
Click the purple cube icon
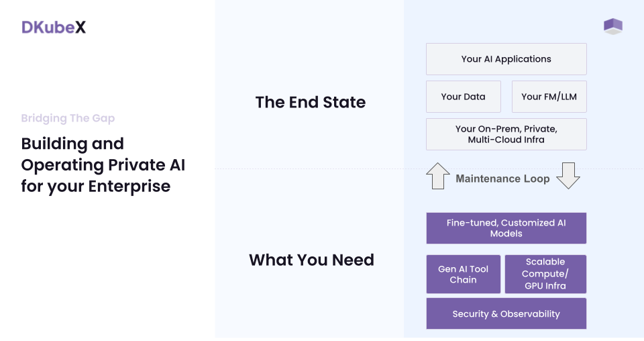tap(612, 27)
